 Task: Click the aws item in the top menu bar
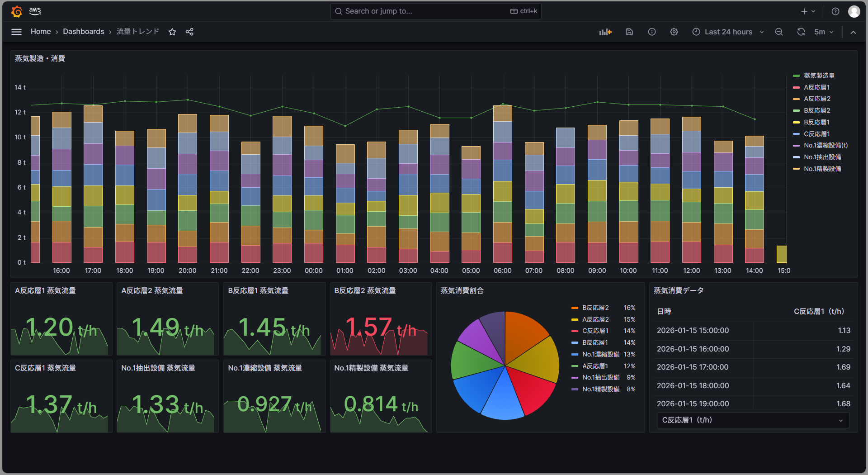tap(35, 11)
